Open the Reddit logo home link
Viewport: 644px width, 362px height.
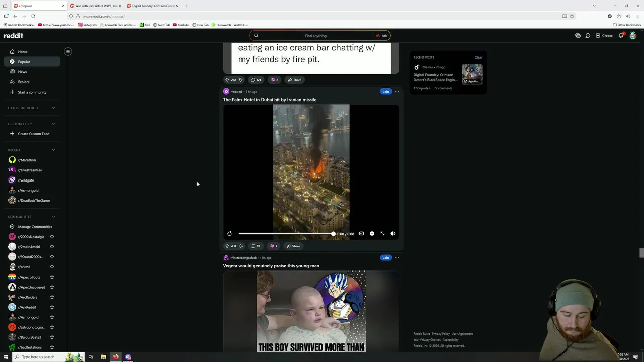[x=14, y=36]
